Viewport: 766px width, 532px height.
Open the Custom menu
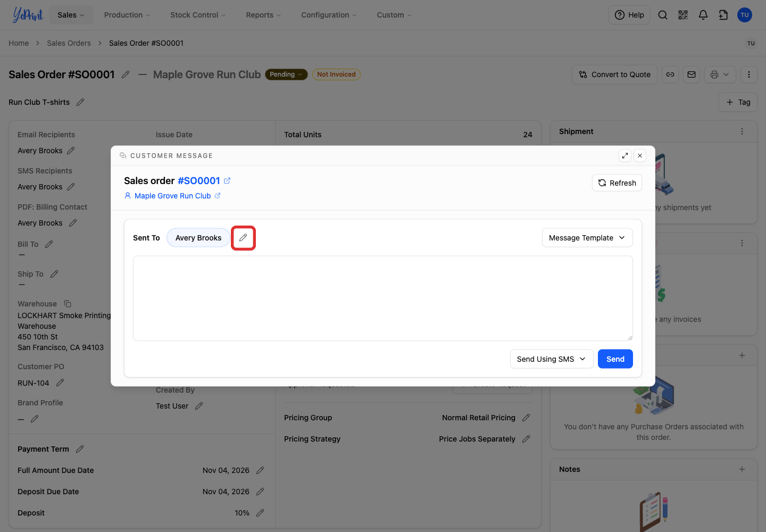[394, 15]
